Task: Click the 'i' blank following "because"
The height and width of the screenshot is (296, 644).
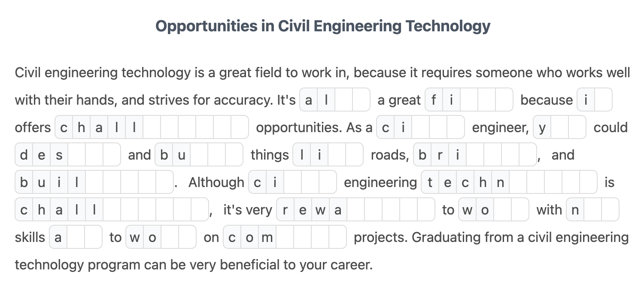Action: click(595, 100)
